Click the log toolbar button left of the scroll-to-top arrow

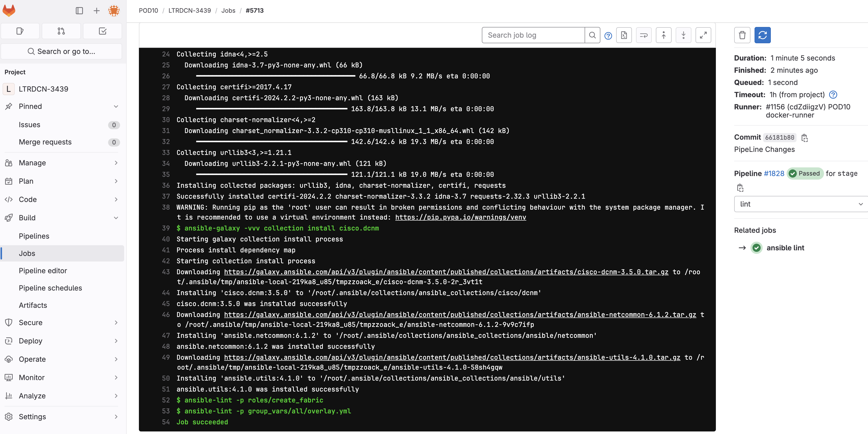[x=644, y=35]
